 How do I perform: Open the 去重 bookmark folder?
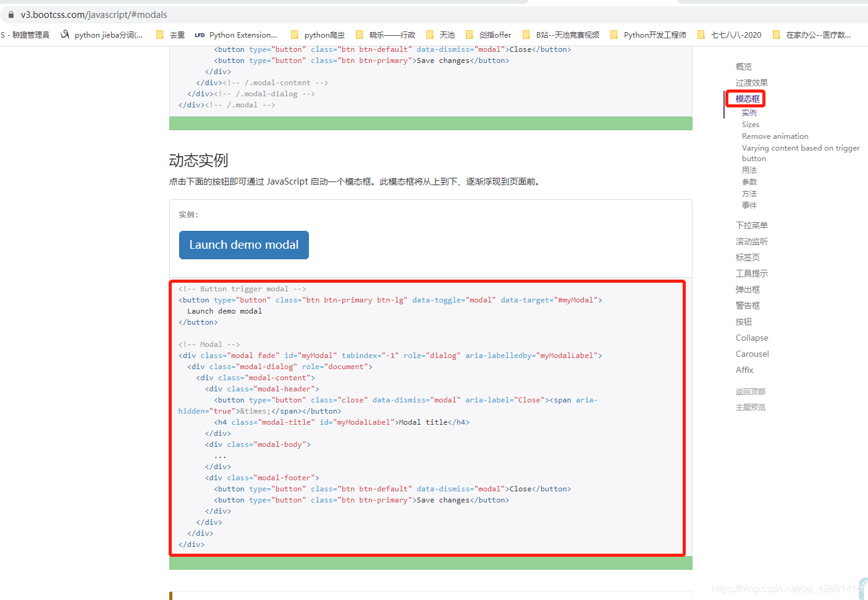(x=171, y=35)
